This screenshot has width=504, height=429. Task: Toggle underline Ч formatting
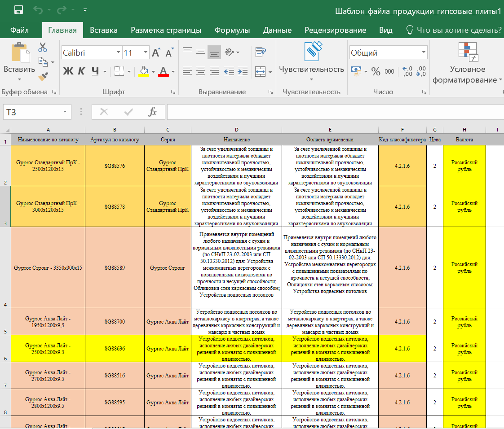coord(95,71)
